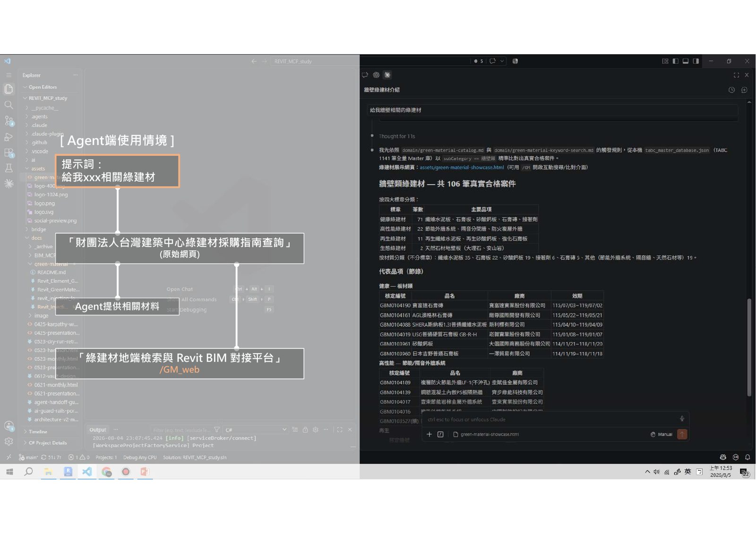Select the Output panel tab

[98, 430]
